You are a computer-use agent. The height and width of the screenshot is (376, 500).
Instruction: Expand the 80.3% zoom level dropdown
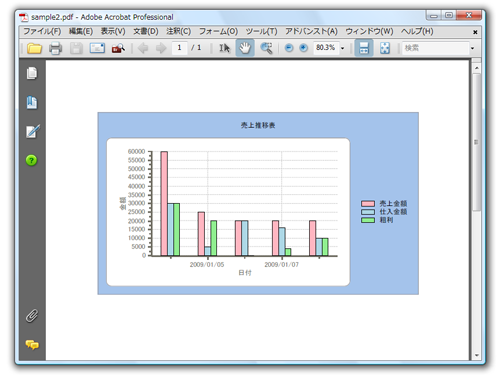(x=342, y=48)
